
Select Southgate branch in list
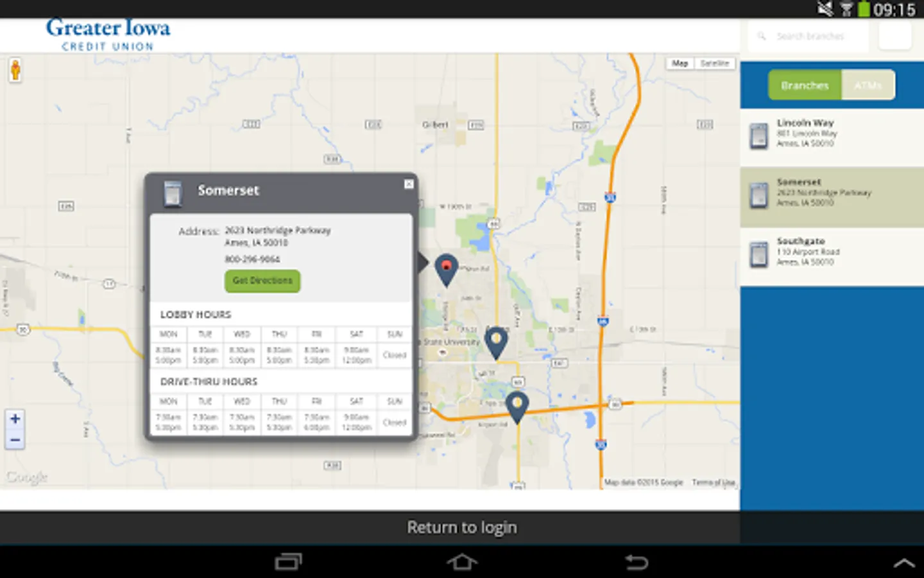832,257
